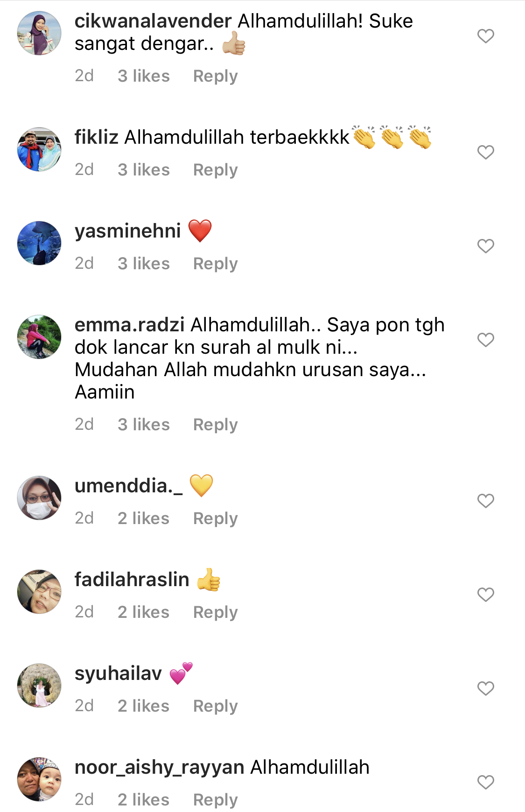Like umenddia._ comment using heart outline

click(485, 501)
